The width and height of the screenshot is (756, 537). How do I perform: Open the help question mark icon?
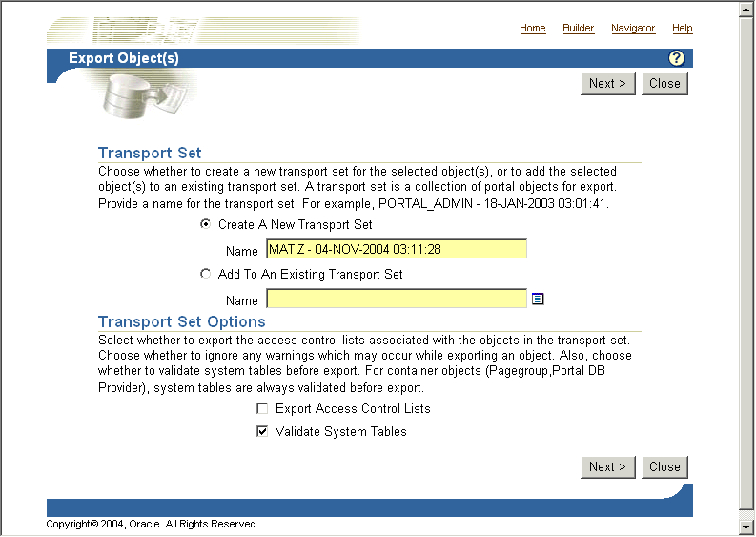coord(676,58)
